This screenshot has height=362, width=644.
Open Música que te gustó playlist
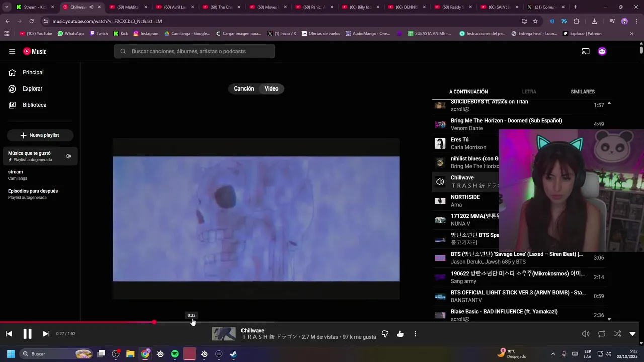[x=40, y=156]
